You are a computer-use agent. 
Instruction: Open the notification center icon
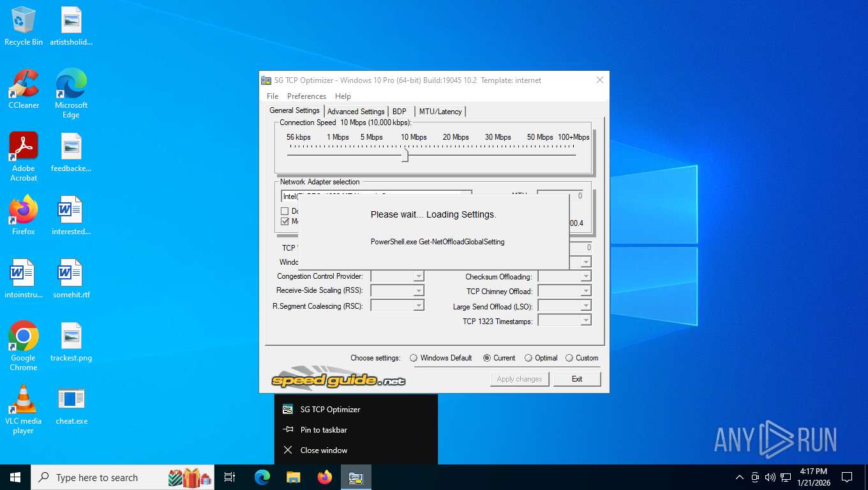(847, 477)
